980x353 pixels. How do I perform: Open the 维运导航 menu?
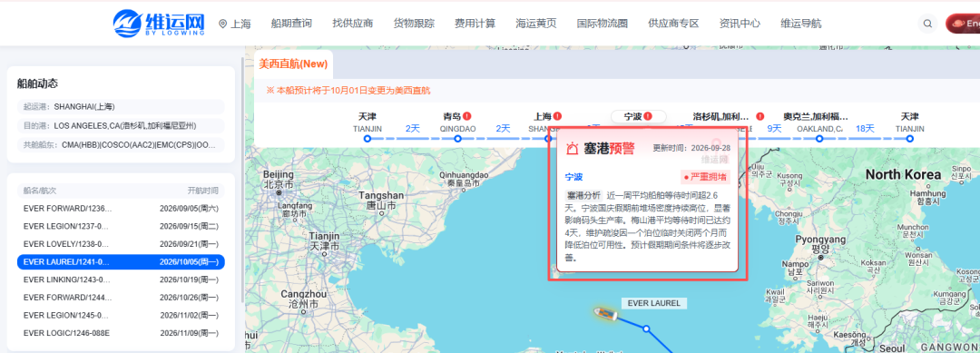(x=800, y=24)
